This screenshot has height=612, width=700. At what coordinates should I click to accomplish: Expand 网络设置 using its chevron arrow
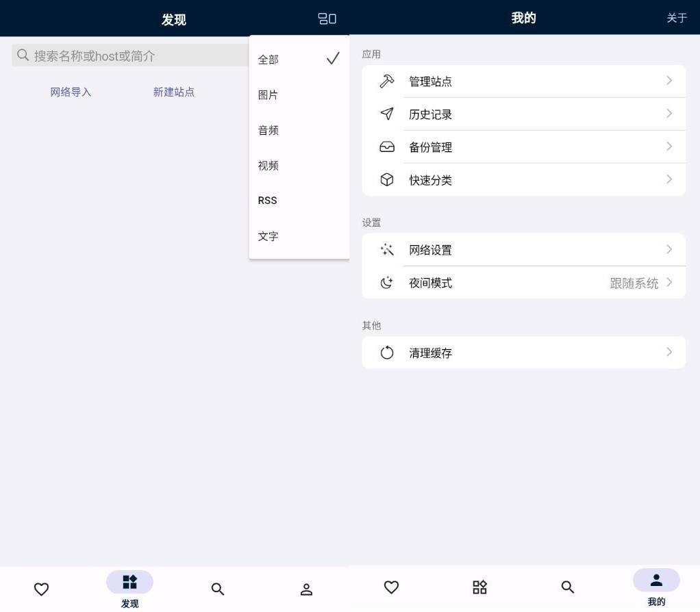[x=669, y=250]
